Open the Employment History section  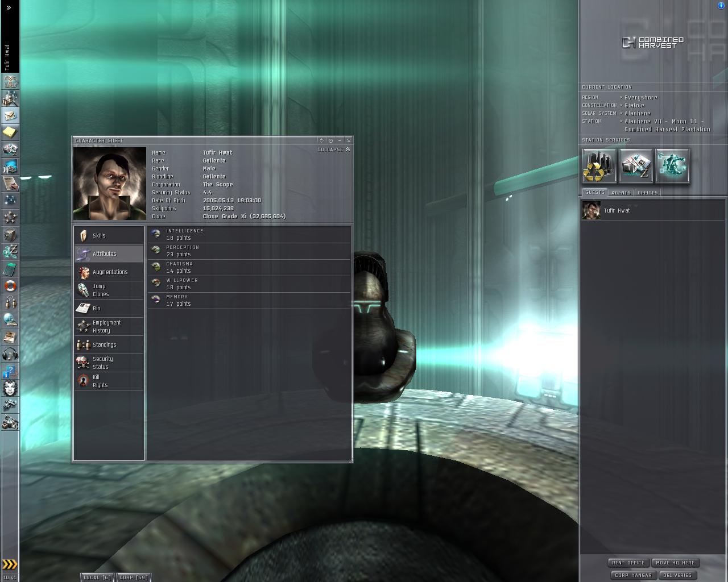click(109, 326)
